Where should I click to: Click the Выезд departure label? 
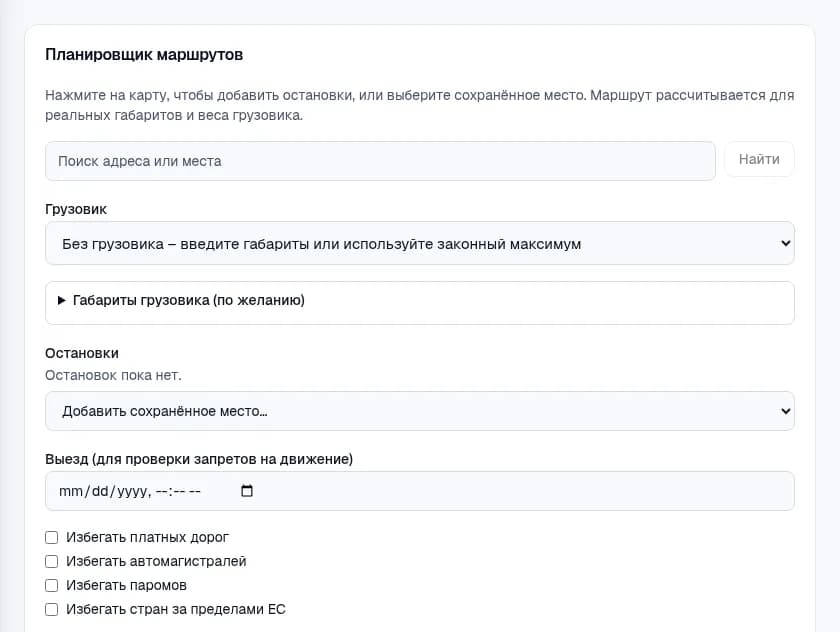tap(199, 459)
